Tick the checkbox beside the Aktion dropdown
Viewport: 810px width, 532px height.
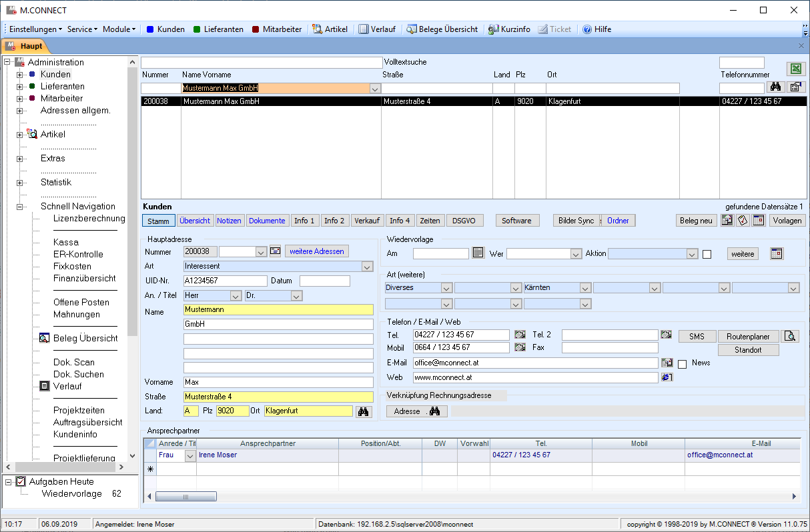click(707, 254)
